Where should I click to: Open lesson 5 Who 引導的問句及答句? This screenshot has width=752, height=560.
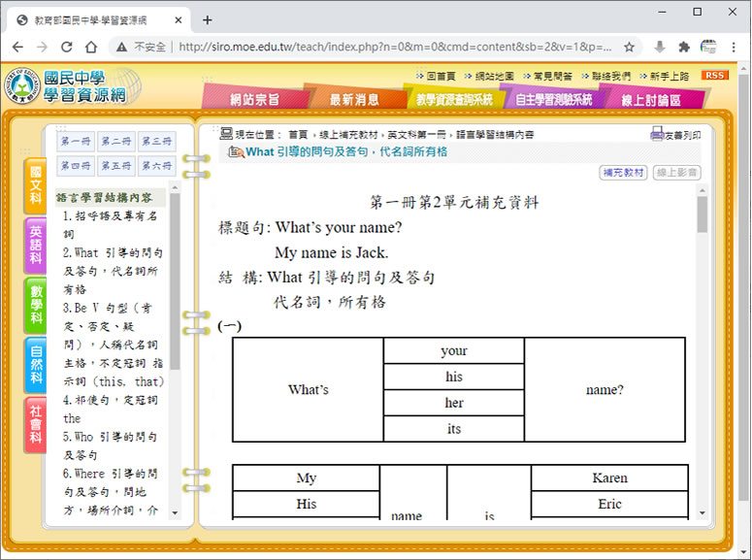pyautogui.click(x=110, y=445)
